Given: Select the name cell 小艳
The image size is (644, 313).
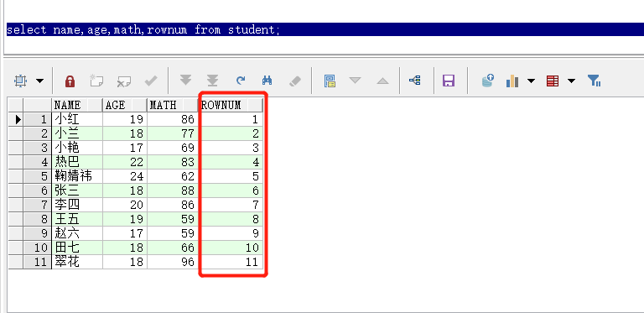Looking at the screenshot, I should pos(77,148).
